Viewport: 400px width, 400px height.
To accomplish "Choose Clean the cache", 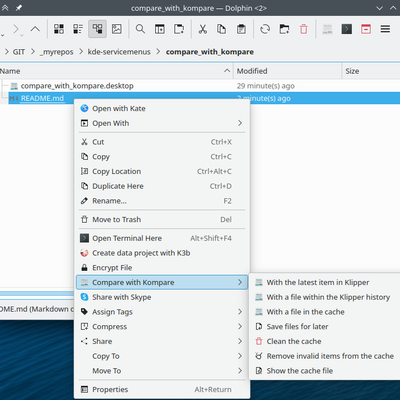I will click(326, 341).
